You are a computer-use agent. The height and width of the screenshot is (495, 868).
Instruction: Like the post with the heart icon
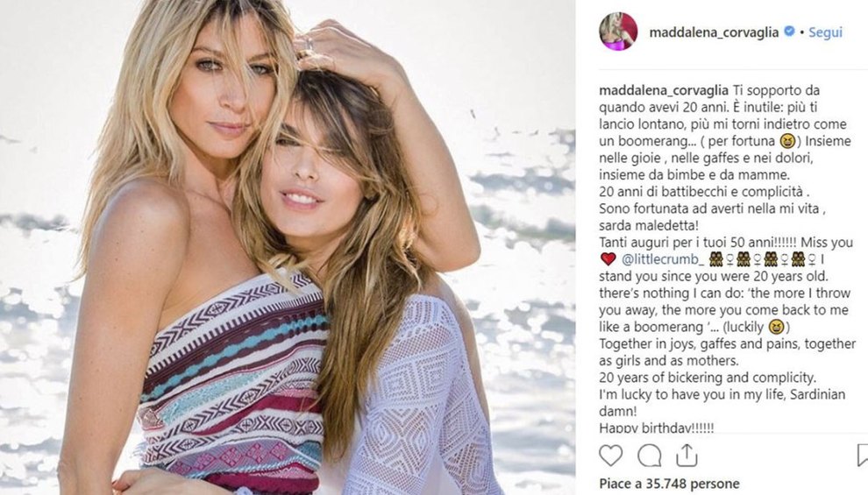point(610,456)
